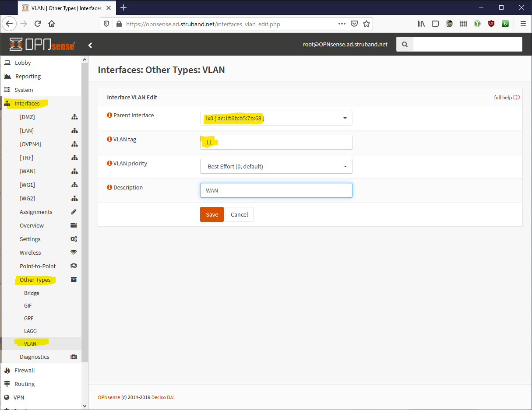Open the VLAN priority dropdown
The width and height of the screenshot is (532, 410).
click(276, 166)
